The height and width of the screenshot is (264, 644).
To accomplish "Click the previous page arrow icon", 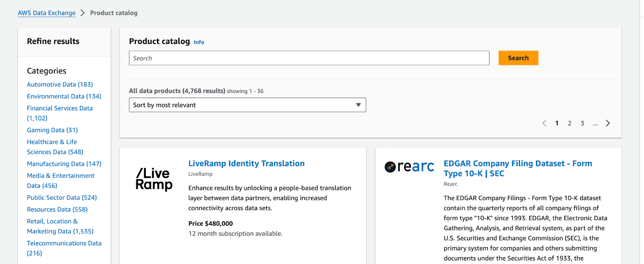I will [544, 123].
